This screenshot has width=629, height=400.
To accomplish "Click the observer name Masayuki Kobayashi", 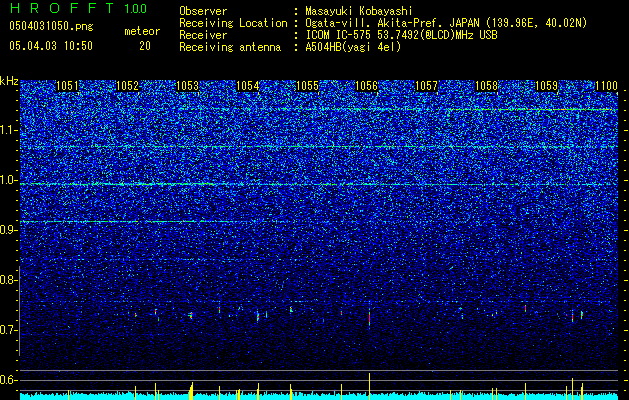I will (x=359, y=11).
